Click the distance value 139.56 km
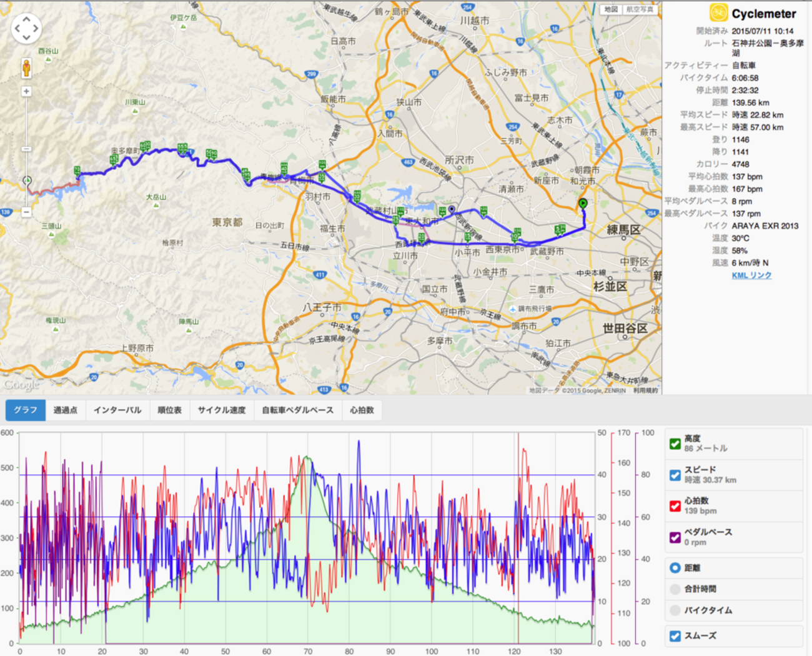 coord(750,103)
